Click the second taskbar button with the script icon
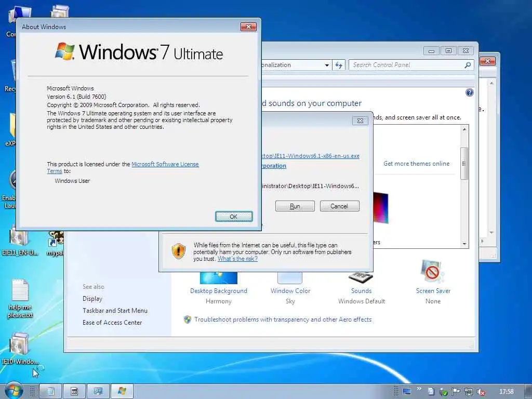 click(x=74, y=391)
